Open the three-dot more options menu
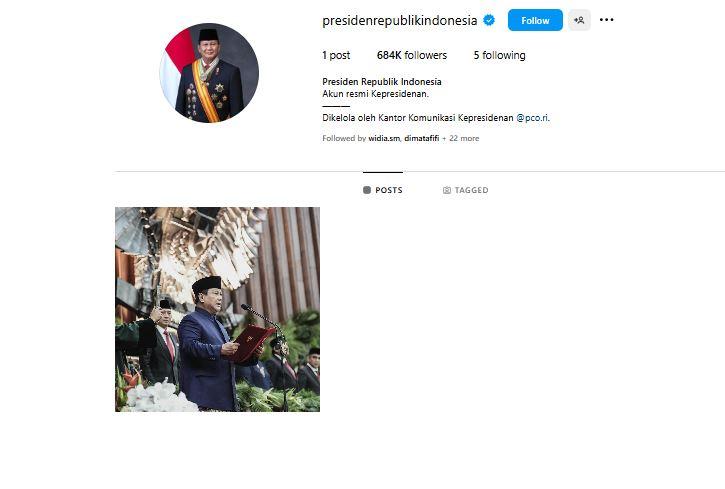Viewport: 725px width, 489px height. [x=606, y=20]
